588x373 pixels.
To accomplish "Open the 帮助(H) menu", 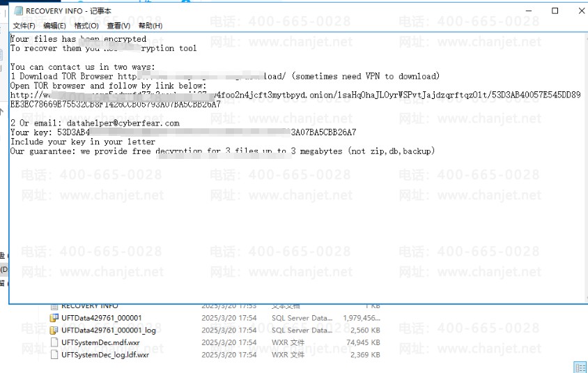I will 150,26.
